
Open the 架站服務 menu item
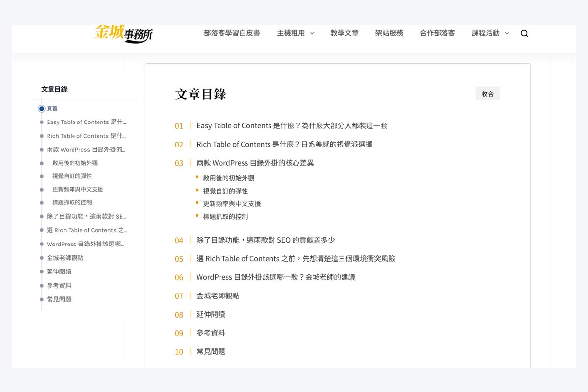pos(389,33)
